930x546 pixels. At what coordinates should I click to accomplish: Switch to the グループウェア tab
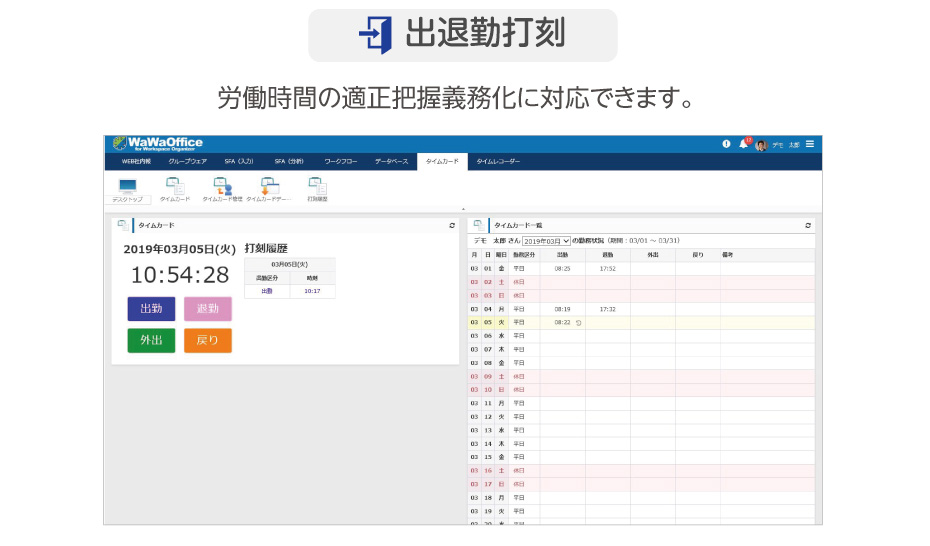[x=187, y=161]
